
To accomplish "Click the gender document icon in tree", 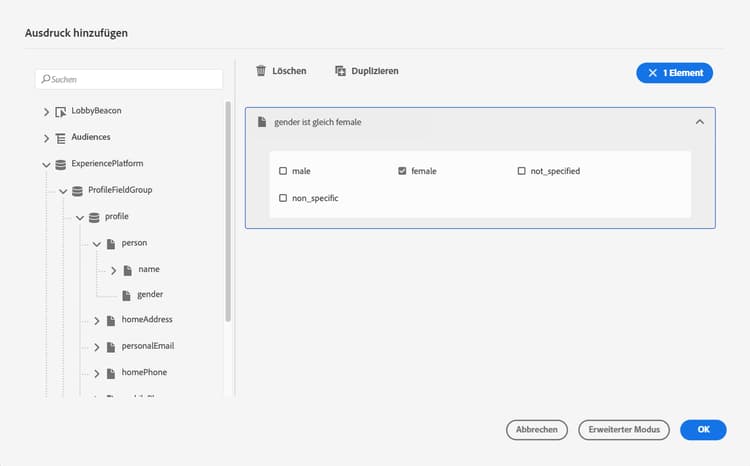I will [126, 295].
